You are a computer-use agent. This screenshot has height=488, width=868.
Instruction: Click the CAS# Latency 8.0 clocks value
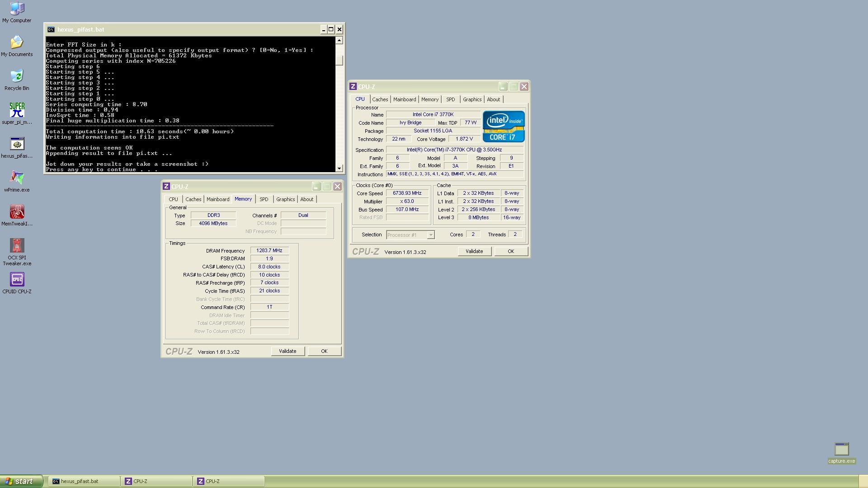tap(269, 267)
